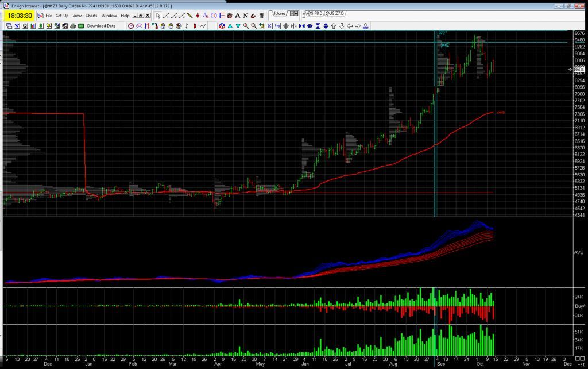Click the line chart style icon
The width and height of the screenshot is (588, 369).
[203, 26]
